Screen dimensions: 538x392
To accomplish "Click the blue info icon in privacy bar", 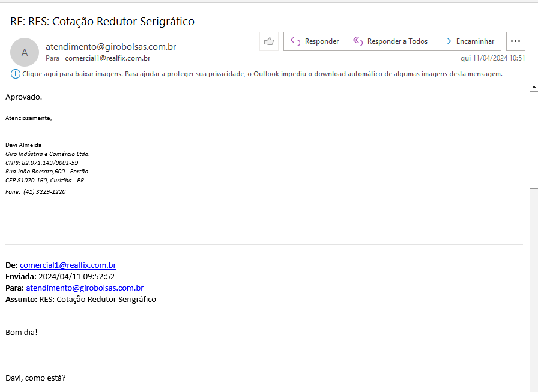I will coord(15,74).
